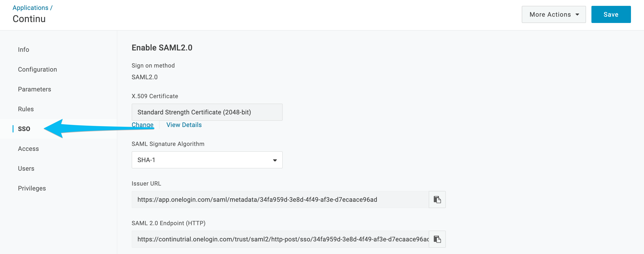Screen dimensions: 644x254
Task: Open the SAML Signature Algorithm dropdown
Action: [x=207, y=160]
